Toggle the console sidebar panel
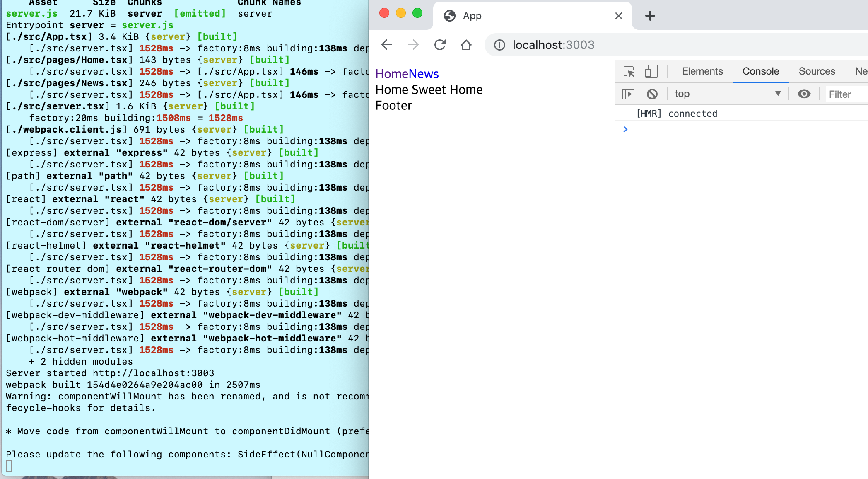Image resolution: width=868 pixels, height=479 pixels. point(628,94)
